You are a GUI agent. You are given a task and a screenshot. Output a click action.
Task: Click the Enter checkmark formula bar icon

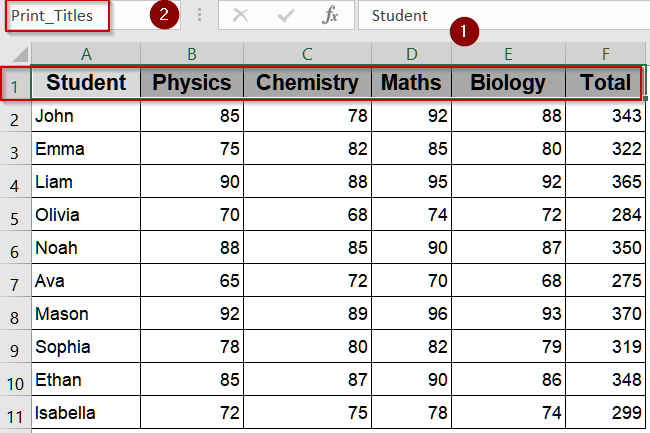pos(285,15)
